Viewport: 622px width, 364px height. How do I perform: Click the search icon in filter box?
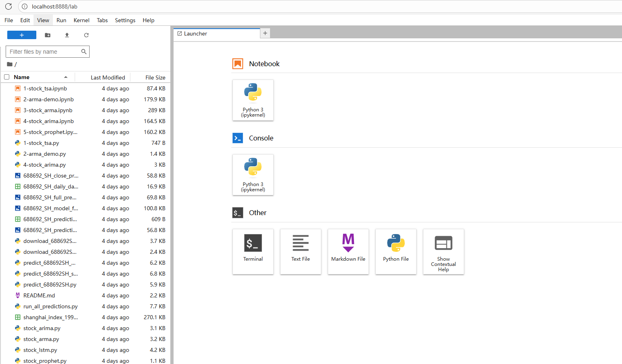(x=84, y=52)
